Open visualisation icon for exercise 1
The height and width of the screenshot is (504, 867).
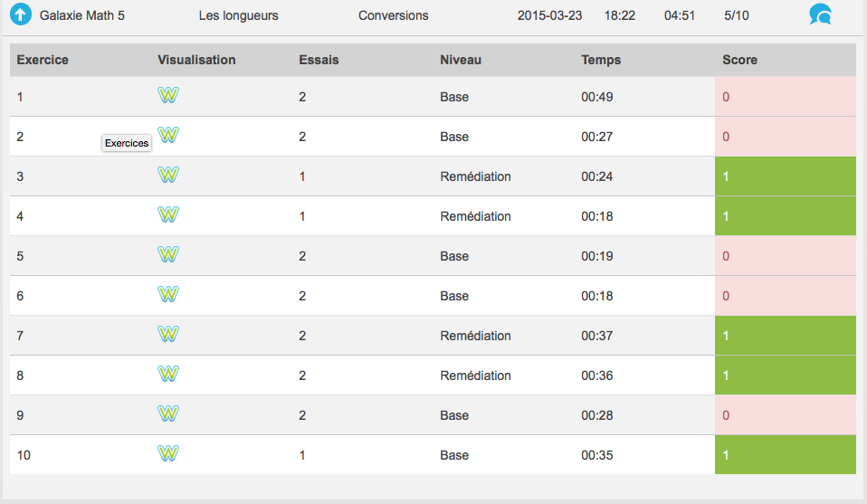point(168,95)
